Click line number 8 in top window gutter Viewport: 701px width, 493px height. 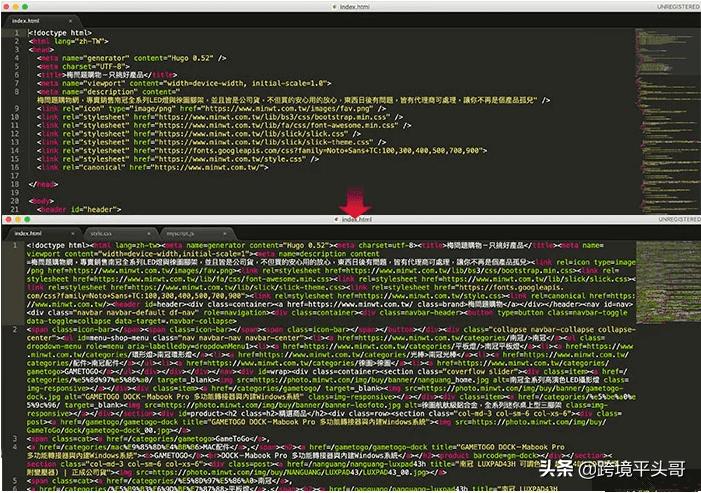point(17,92)
